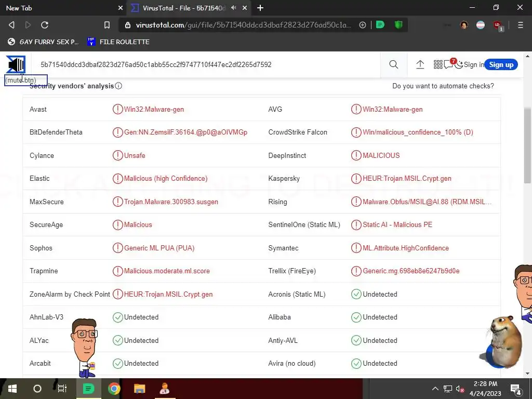Click the file hash search field

coord(207,64)
